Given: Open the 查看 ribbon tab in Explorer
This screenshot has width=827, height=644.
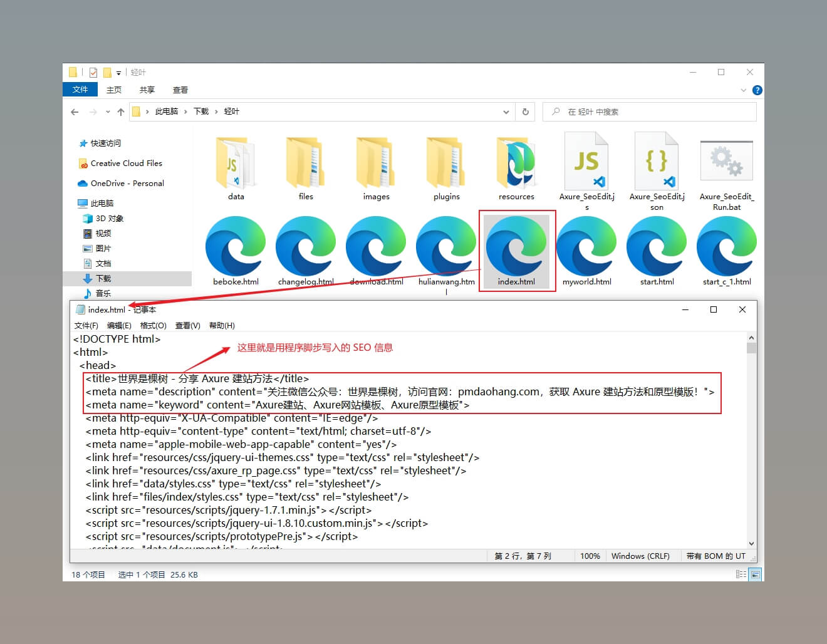Looking at the screenshot, I should click(x=180, y=90).
